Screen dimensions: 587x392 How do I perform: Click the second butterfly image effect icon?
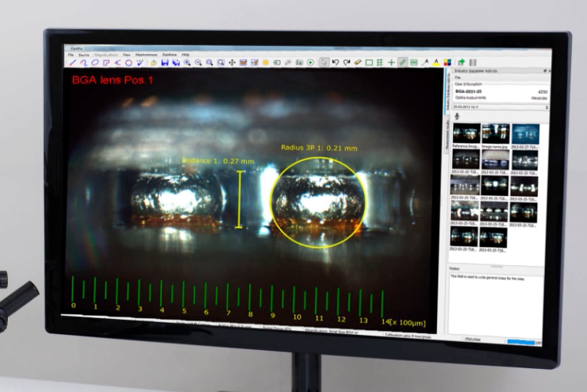point(255,63)
